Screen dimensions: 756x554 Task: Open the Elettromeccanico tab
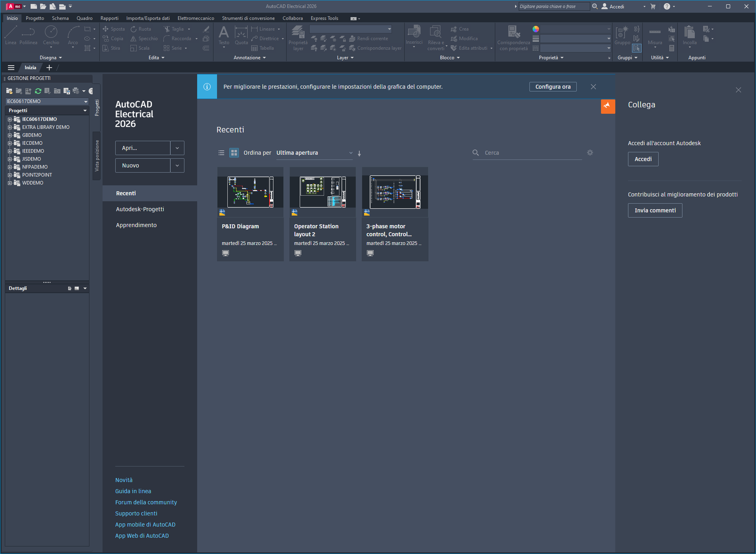pos(196,18)
